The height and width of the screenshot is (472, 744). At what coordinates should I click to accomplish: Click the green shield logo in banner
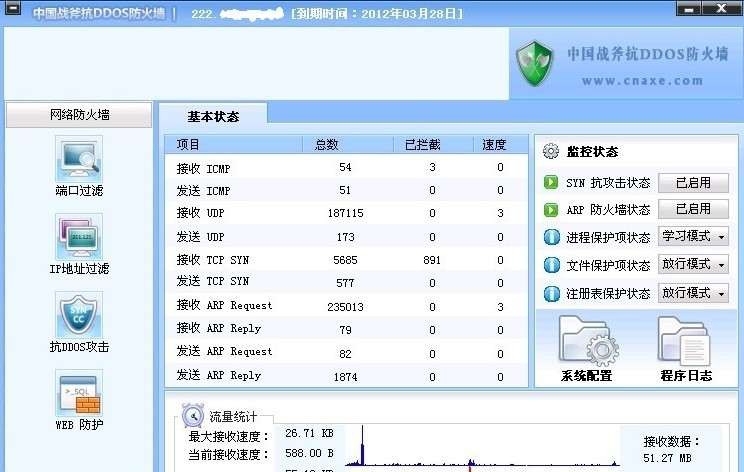click(535, 63)
